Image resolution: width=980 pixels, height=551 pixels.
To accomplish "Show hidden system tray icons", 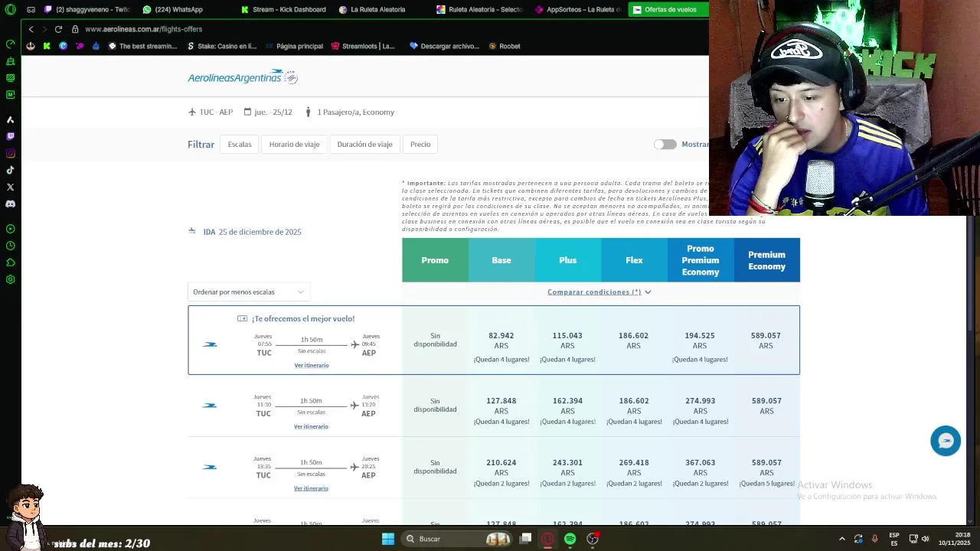I will [841, 539].
